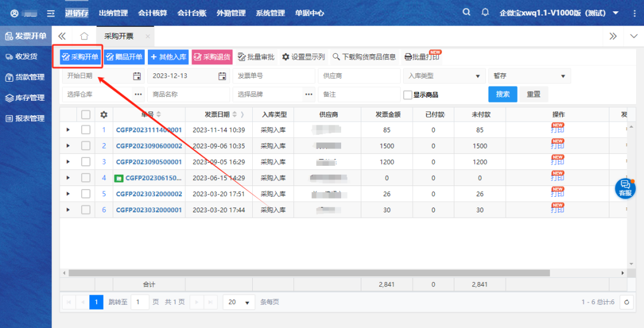Open the notification bell

[485, 13]
